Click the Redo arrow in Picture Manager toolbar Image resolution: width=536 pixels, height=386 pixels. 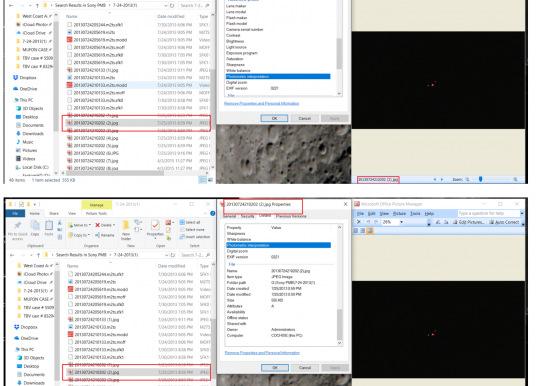(x=376, y=222)
